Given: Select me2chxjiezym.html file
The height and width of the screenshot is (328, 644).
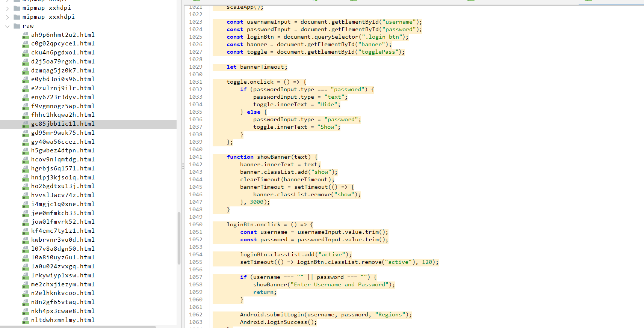Looking at the screenshot, I should point(63,284).
